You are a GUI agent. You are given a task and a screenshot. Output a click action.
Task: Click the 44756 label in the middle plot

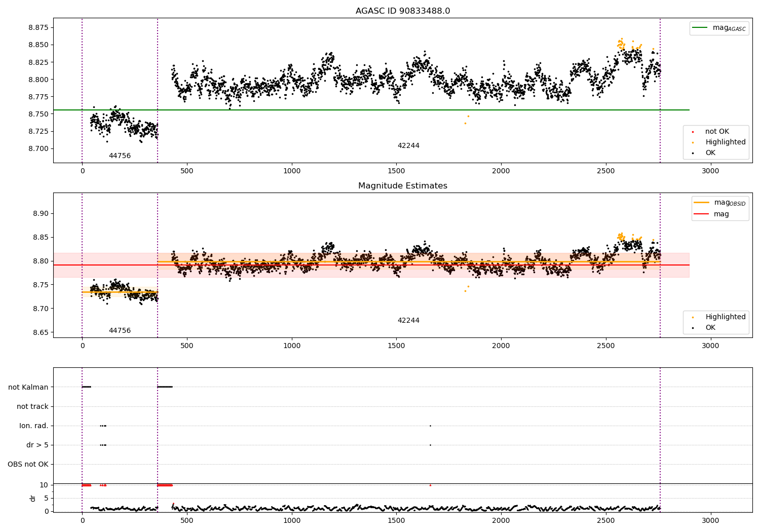click(x=120, y=331)
